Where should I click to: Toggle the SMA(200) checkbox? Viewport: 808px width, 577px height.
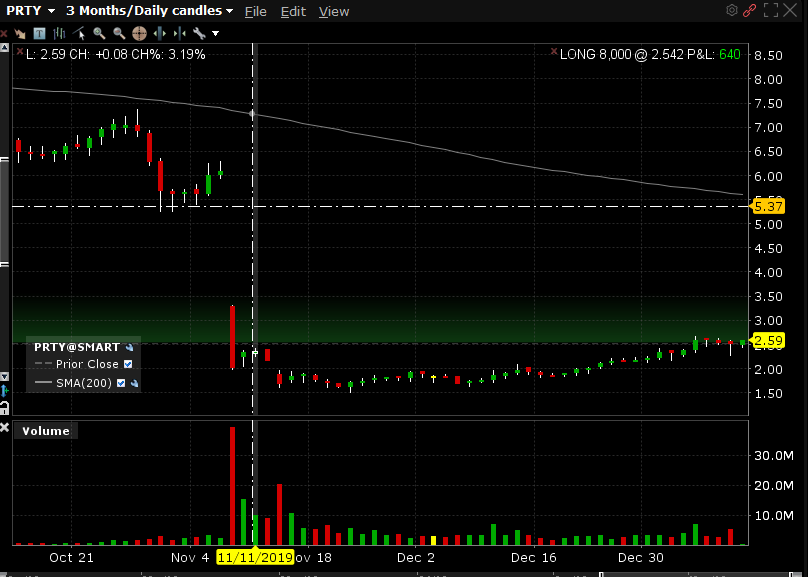(x=122, y=383)
